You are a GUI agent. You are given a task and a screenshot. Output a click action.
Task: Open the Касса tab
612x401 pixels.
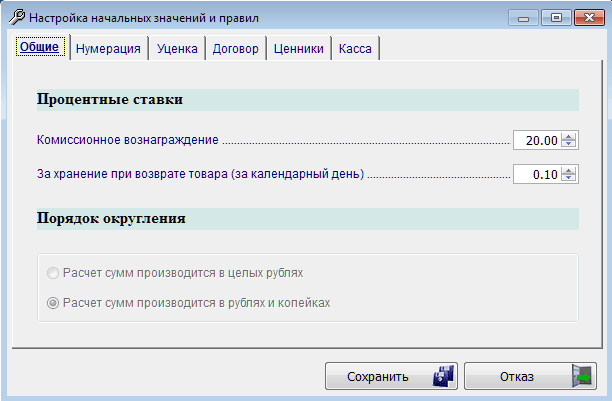[x=355, y=48]
